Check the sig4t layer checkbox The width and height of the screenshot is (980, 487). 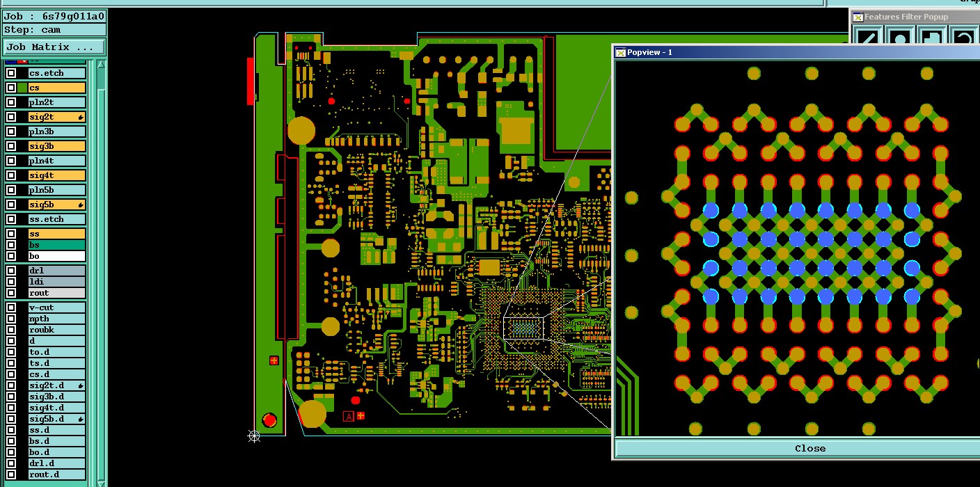pyautogui.click(x=11, y=175)
